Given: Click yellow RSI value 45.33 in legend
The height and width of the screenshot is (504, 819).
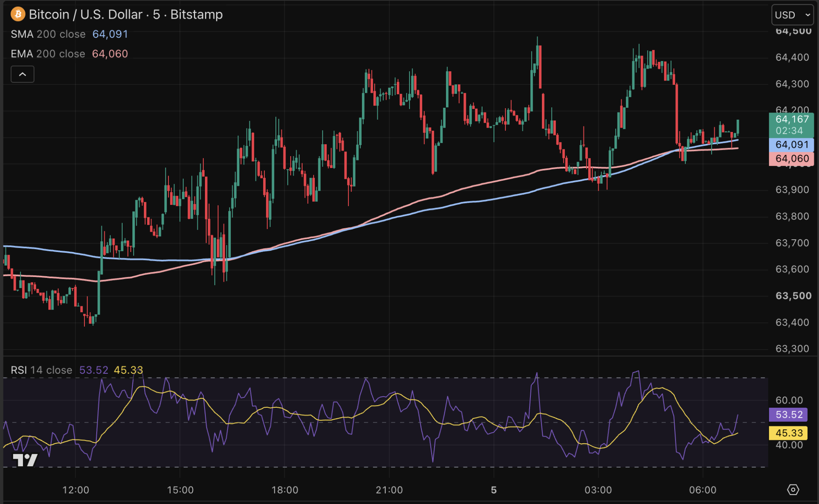Looking at the screenshot, I should click(129, 370).
